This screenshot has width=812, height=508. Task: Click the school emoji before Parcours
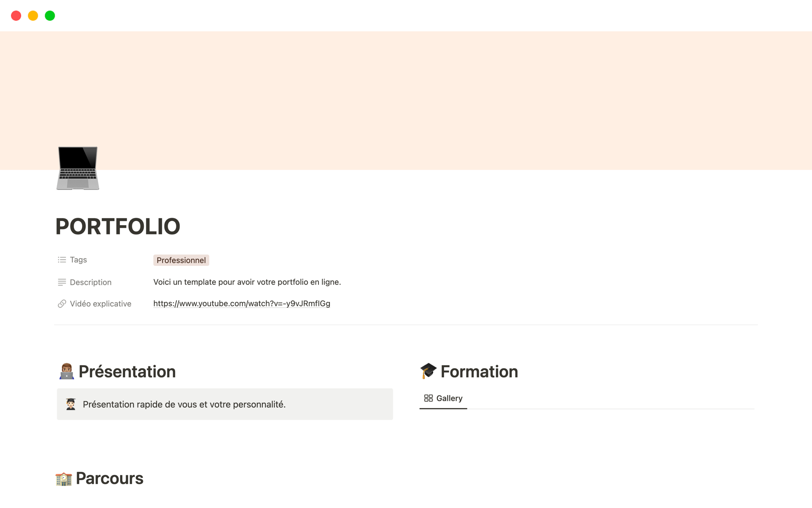[63, 478]
